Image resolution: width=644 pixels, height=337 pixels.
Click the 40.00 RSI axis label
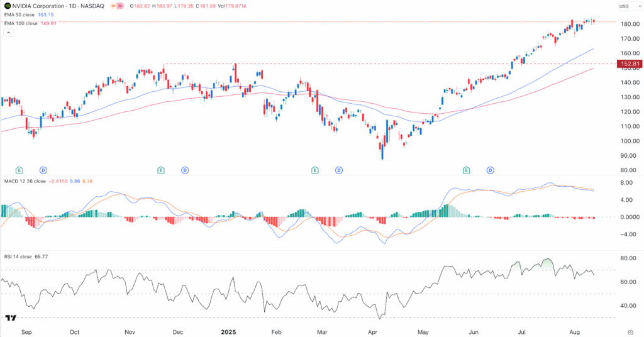click(x=628, y=306)
